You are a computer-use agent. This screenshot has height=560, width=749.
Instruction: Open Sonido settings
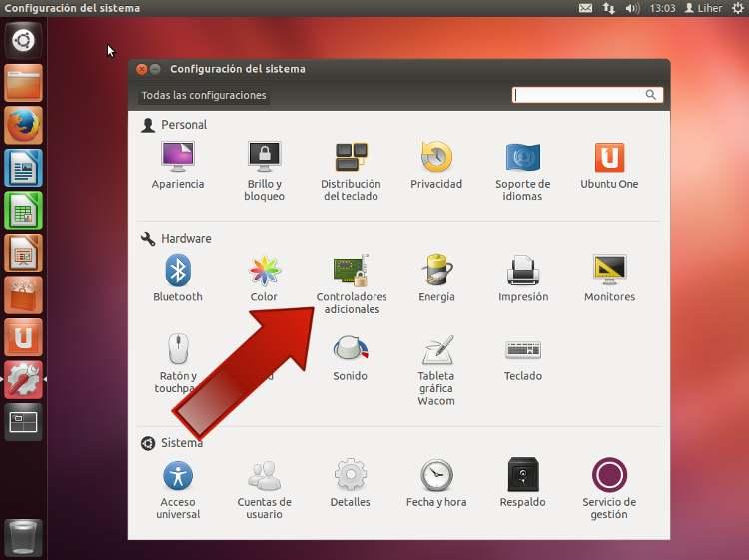point(351,358)
